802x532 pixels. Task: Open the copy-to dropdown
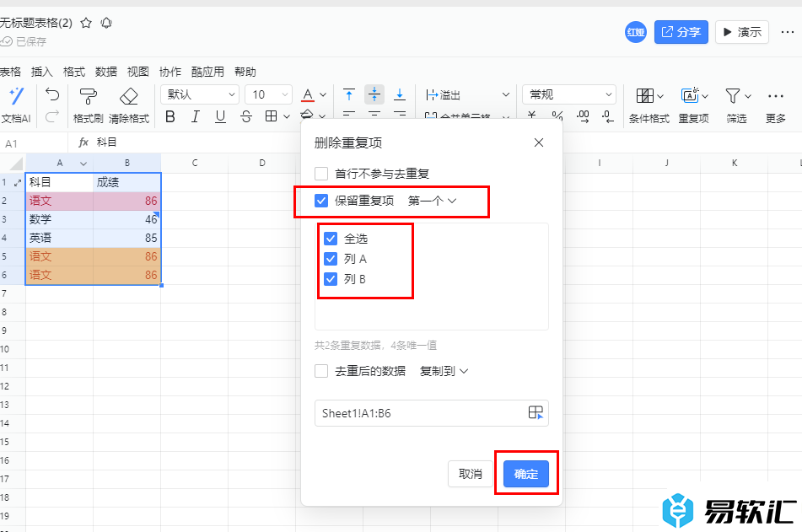[x=444, y=371]
